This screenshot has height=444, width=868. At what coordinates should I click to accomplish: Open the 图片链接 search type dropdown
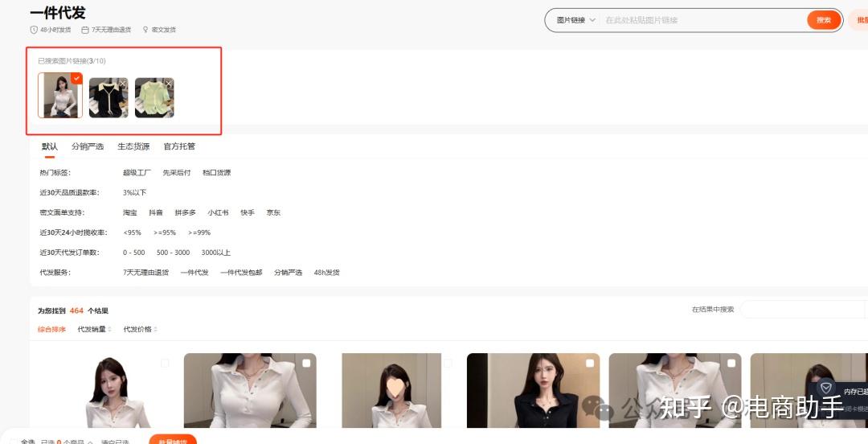pos(575,20)
